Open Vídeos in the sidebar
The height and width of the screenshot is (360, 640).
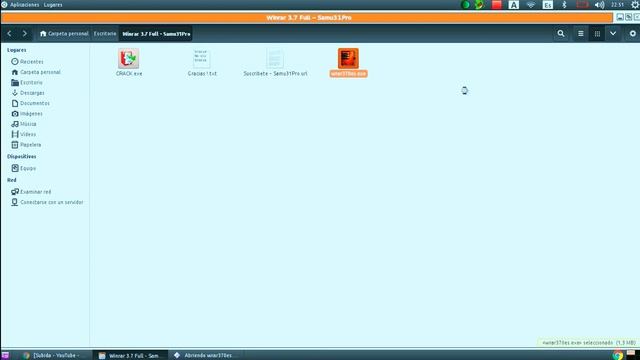[23, 134]
